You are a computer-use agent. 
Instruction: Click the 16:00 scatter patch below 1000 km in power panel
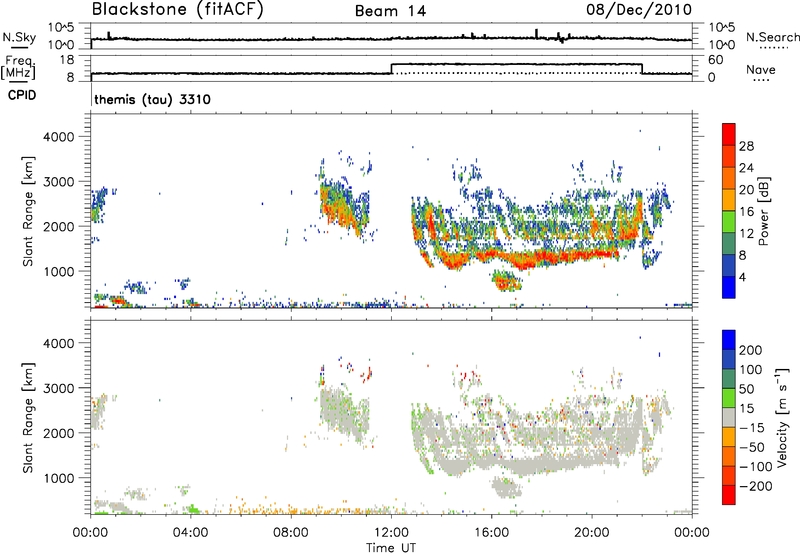tap(507, 281)
